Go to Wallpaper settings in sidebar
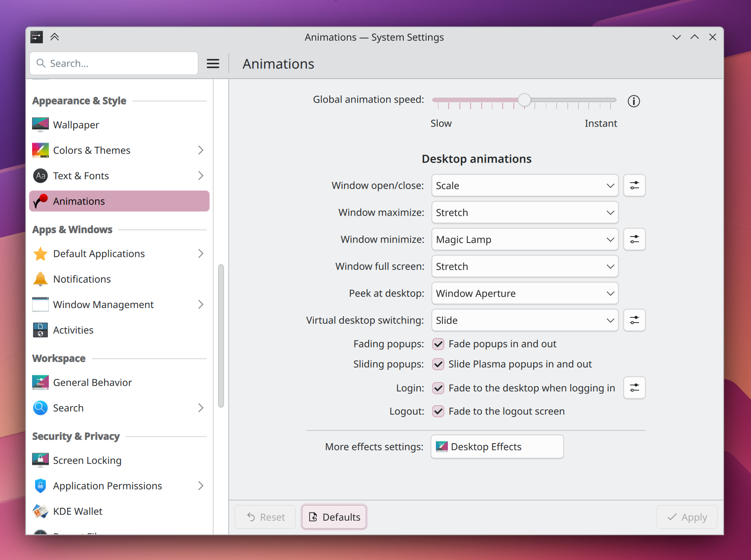Screen dimensions: 751x560 tap(76, 125)
